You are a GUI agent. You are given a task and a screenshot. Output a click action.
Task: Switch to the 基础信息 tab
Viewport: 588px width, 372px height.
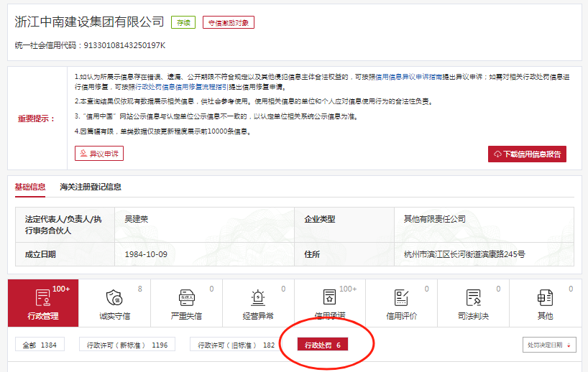(x=30, y=187)
